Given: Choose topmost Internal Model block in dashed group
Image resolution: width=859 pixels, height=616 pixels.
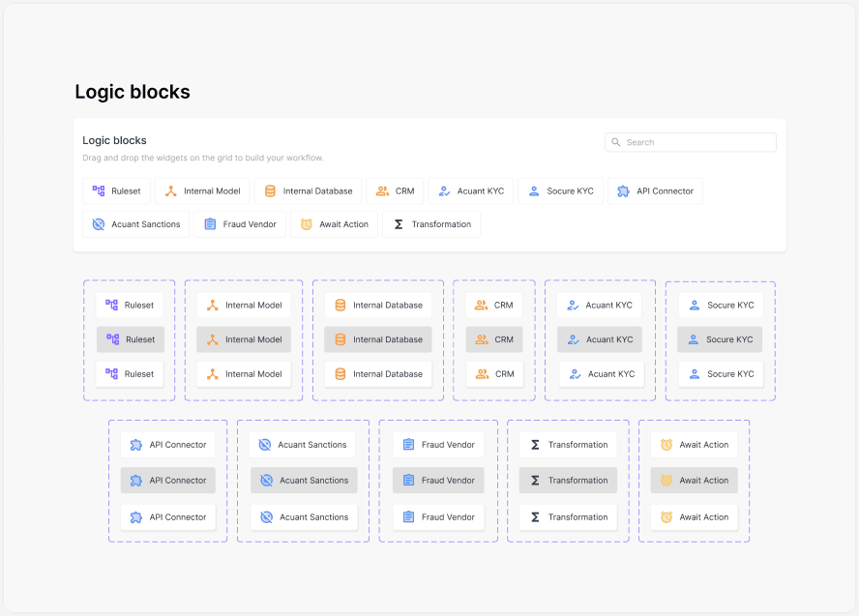Looking at the screenshot, I should (x=244, y=305).
